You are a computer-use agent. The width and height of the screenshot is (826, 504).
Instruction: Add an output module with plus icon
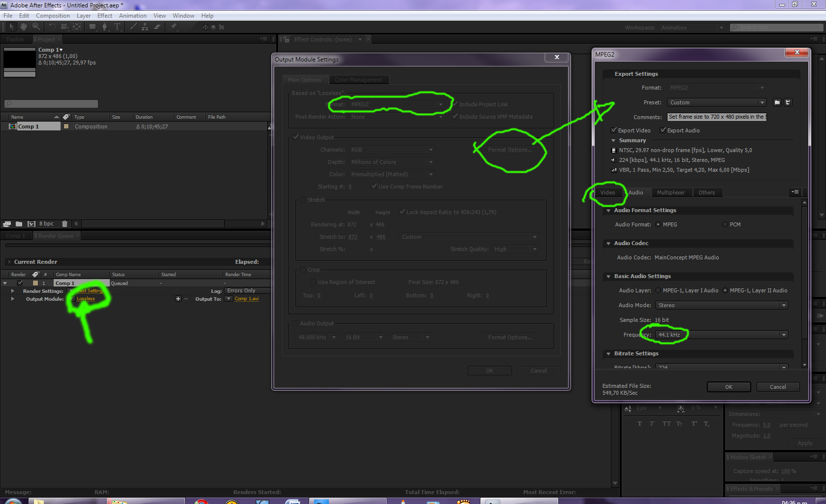tap(178, 299)
